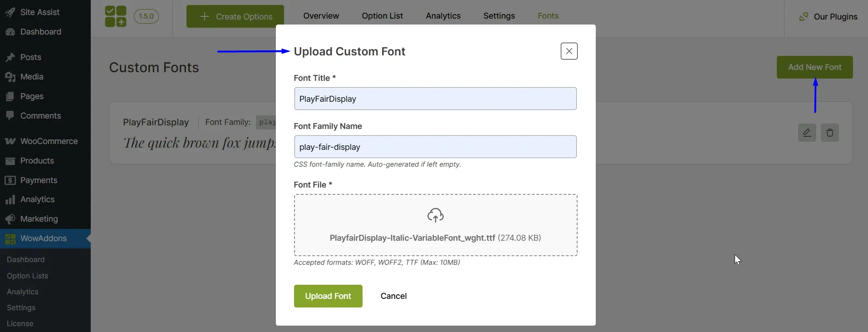
Task: Click the version 1.5.0 badge
Action: (x=146, y=16)
